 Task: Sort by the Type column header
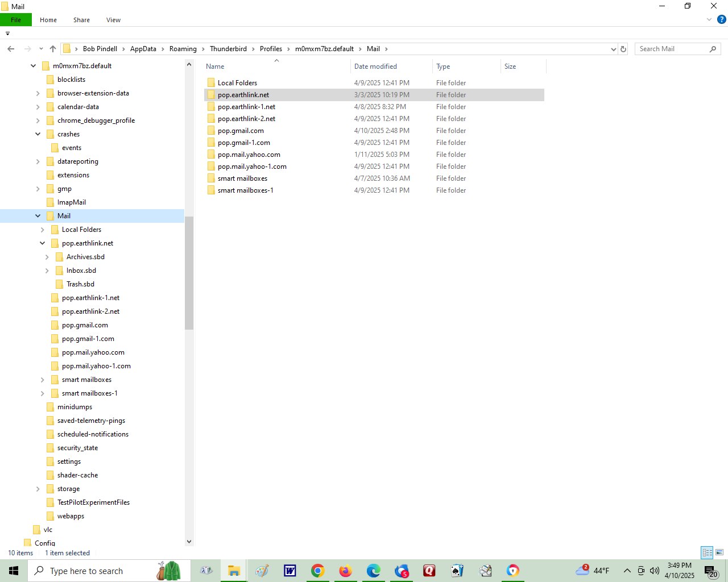click(466, 66)
